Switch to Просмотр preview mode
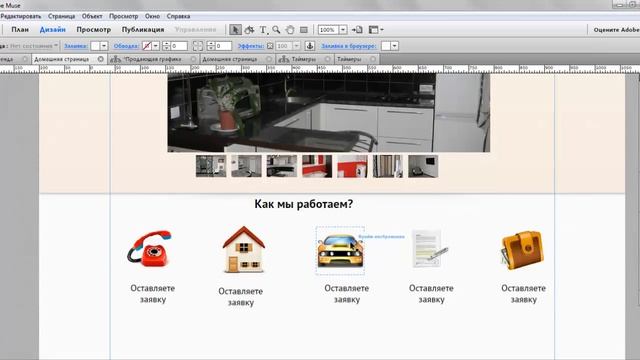The height and width of the screenshot is (360, 640). (x=93, y=30)
